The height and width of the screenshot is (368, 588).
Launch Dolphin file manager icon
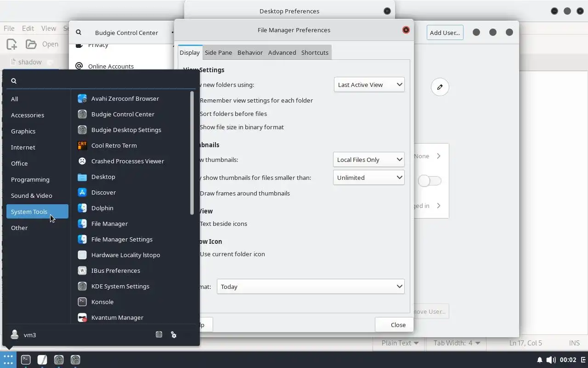82,208
